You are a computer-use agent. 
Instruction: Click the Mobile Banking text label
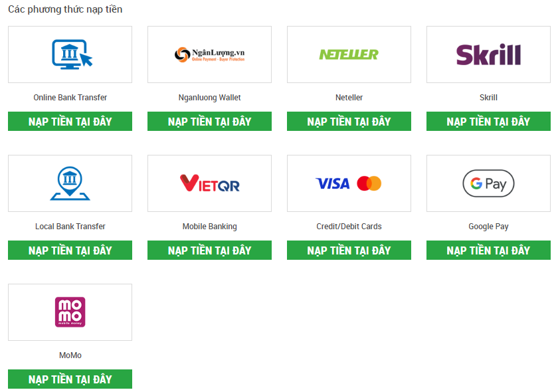coord(210,227)
